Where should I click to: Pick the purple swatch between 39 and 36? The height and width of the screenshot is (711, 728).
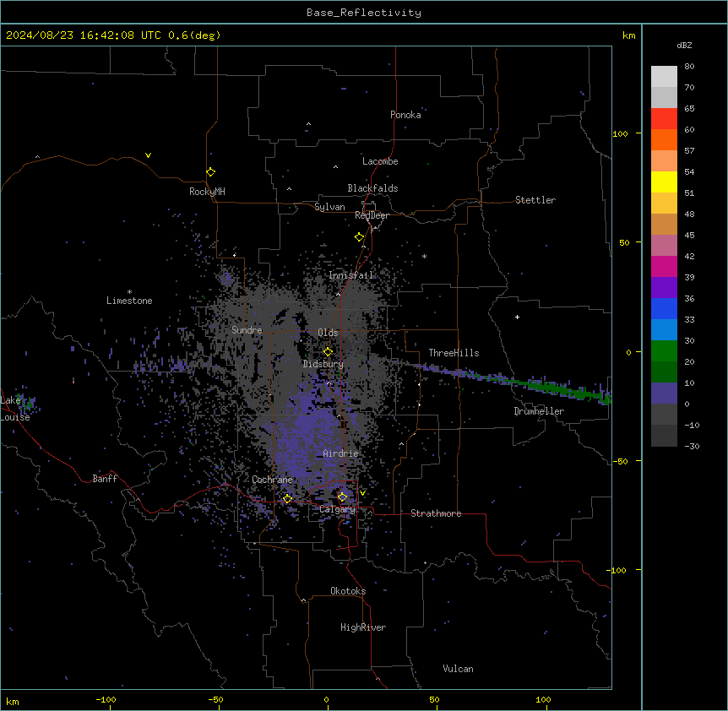click(x=664, y=287)
